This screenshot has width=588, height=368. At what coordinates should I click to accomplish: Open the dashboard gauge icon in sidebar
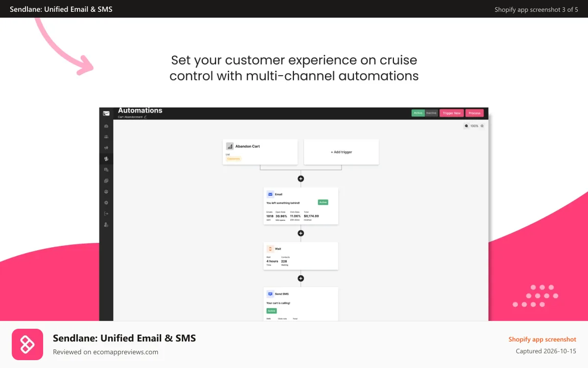coord(106,126)
